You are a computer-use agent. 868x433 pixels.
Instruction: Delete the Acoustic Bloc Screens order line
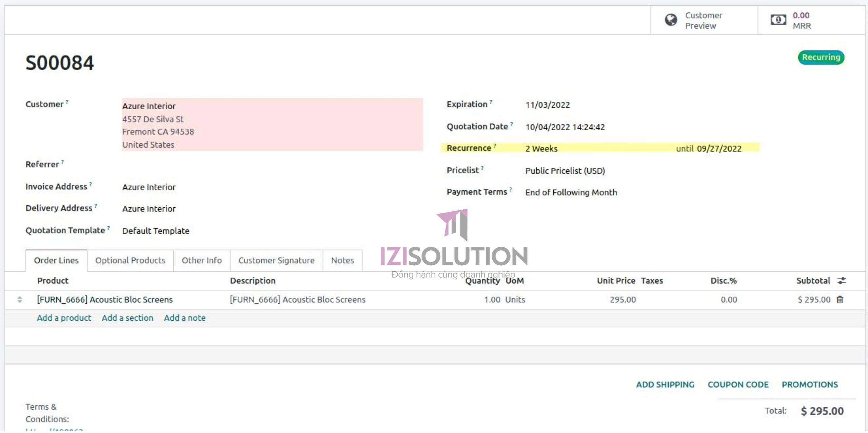(x=841, y=300)
